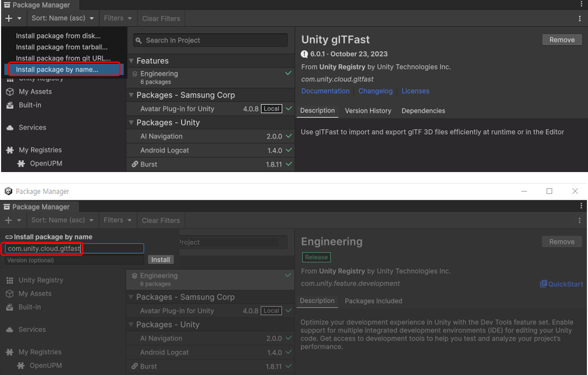Select AI Navigation package in upper window
The image size is (588, 375).
210,136
